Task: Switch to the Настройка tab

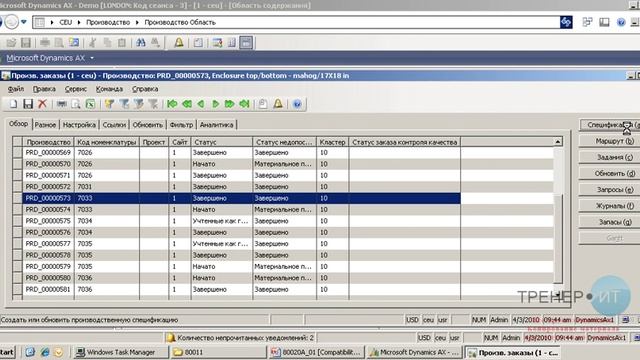Action: 79,125
